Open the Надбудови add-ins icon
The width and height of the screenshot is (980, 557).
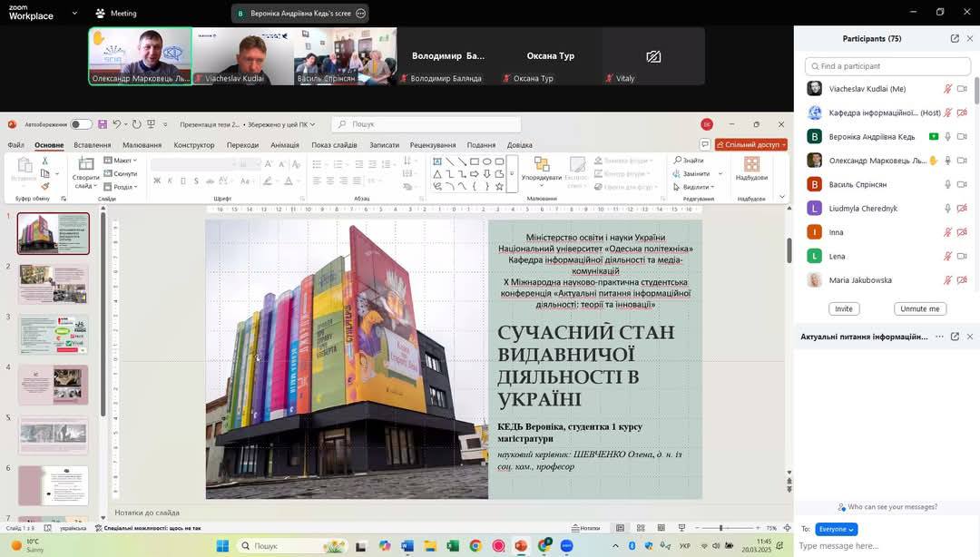tap(751, 165)
